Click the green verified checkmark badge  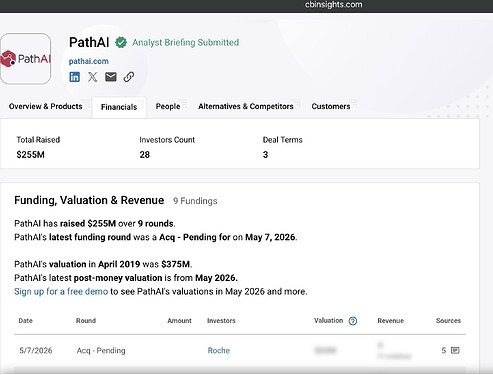point(121,43)
